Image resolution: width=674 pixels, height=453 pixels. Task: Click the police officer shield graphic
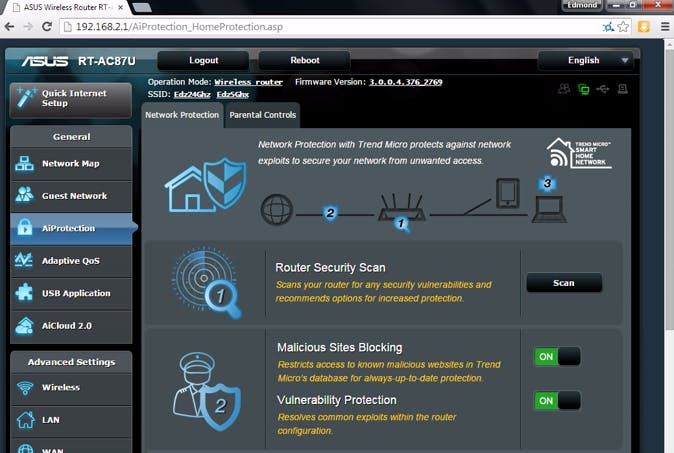[x=207, y=391]
